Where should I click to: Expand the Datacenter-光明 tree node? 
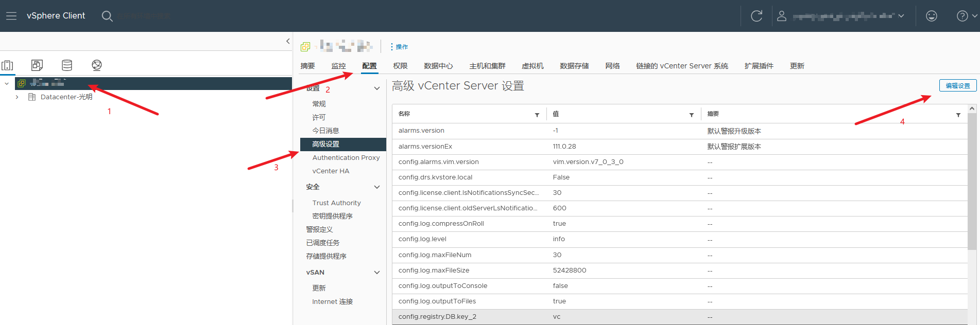[x=17, y=97]
